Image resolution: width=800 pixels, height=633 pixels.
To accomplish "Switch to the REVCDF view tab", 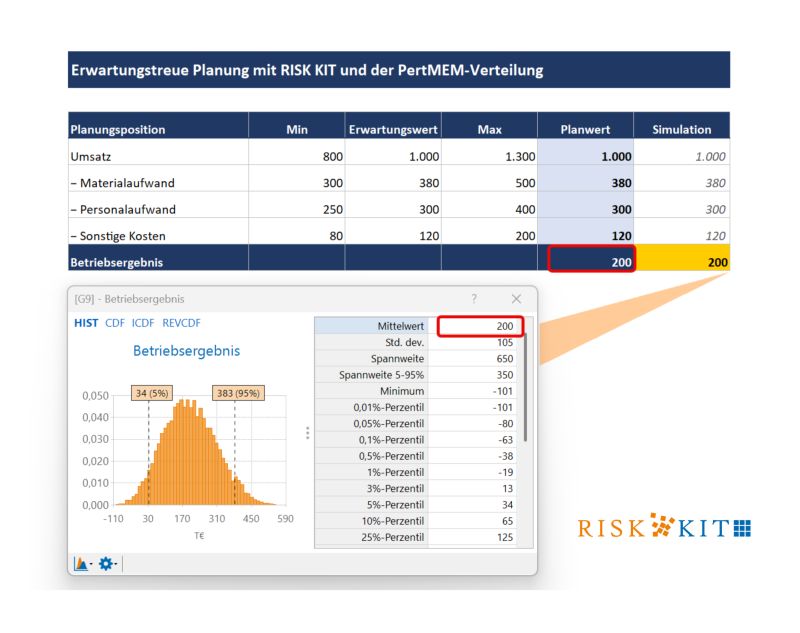I will (x=181, y=323).
